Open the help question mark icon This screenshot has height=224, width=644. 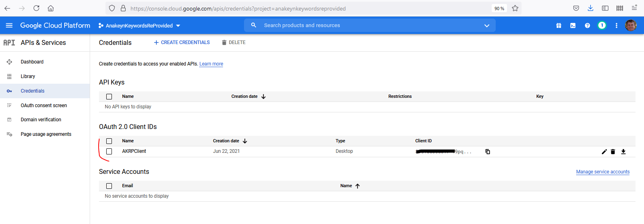point(587,25)
